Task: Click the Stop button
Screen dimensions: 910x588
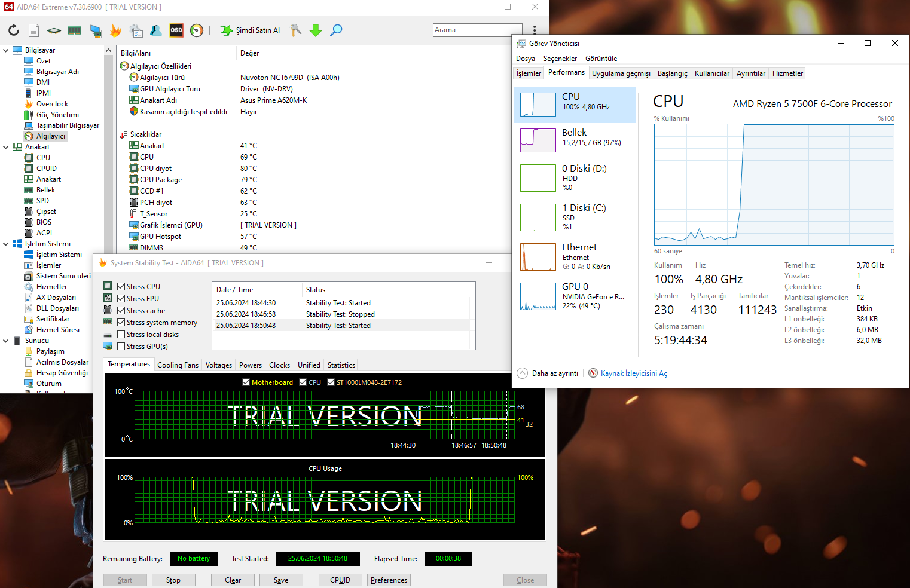Action: pos(173,580)
